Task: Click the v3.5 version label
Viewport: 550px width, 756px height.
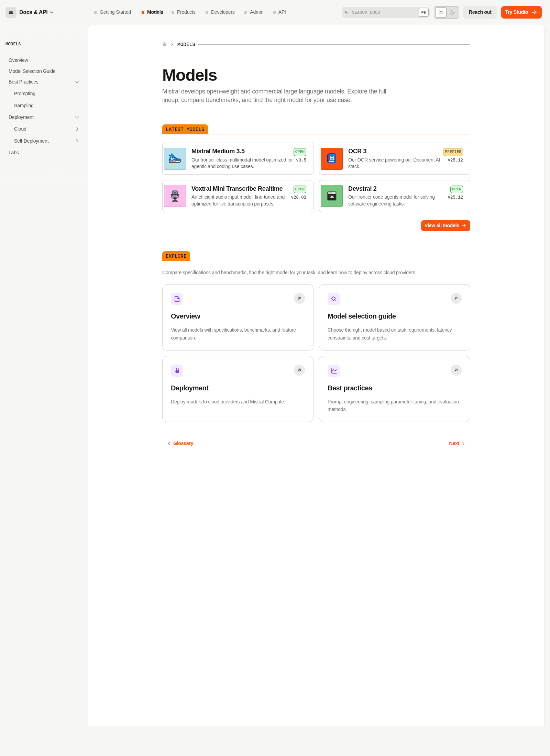Action: [x=301, y=160]
